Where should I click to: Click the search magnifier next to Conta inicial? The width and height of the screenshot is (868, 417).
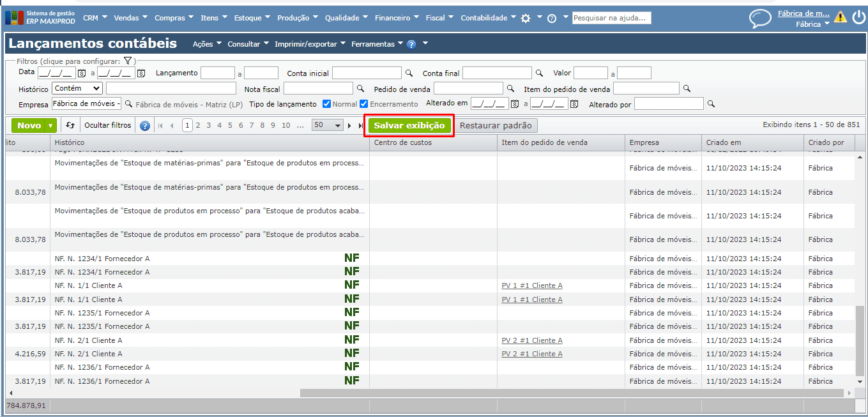409,73
